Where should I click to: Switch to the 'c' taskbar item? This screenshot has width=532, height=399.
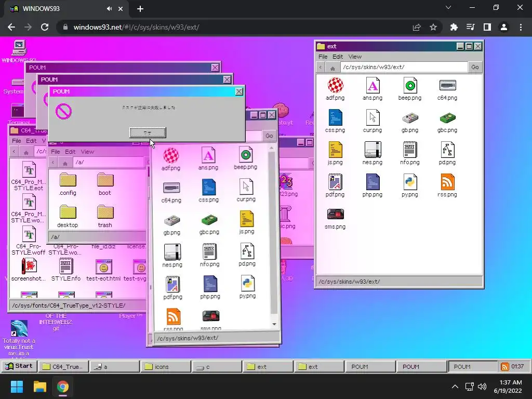tap(217, 366)
